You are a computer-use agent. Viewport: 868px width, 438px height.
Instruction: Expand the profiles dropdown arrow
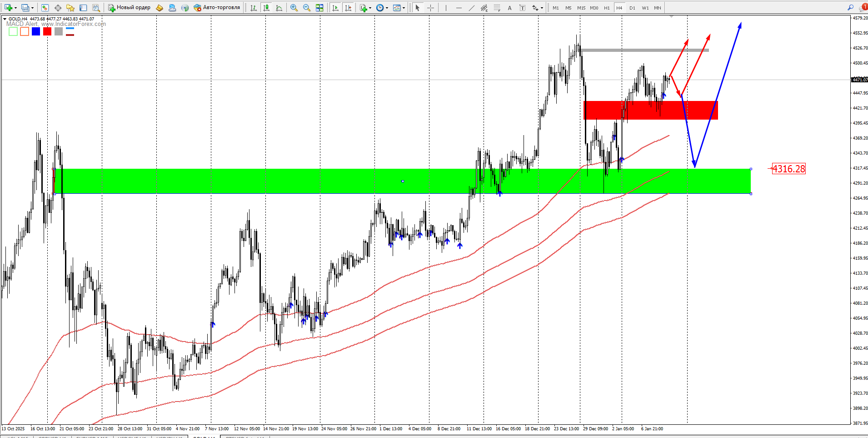tap(32, 8)
